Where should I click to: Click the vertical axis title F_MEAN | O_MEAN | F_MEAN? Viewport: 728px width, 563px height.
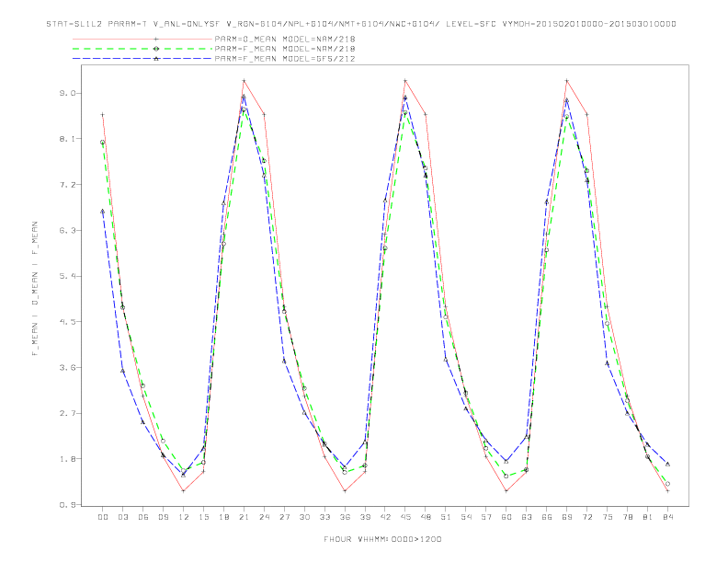point(35,289)
